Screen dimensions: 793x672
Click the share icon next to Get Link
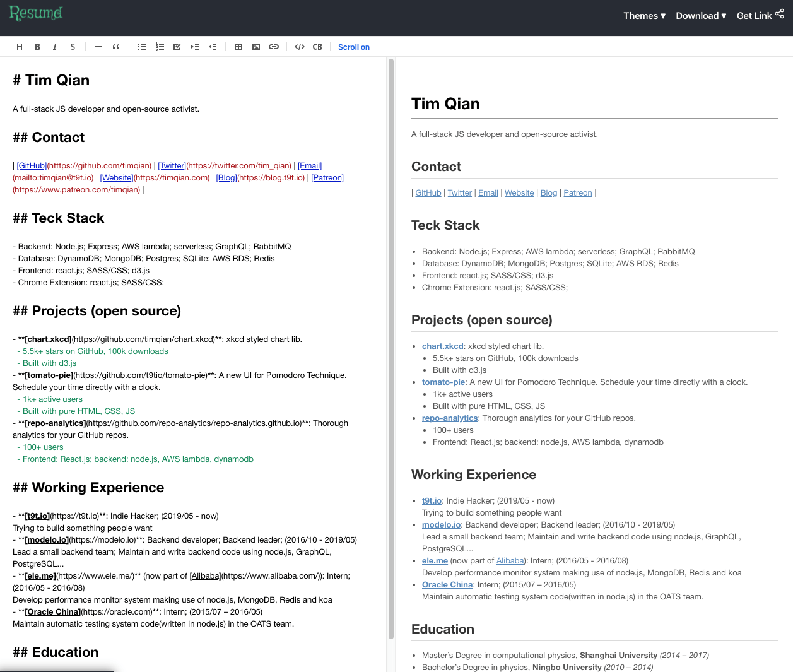pyautogui.click(x=780, y=14)
